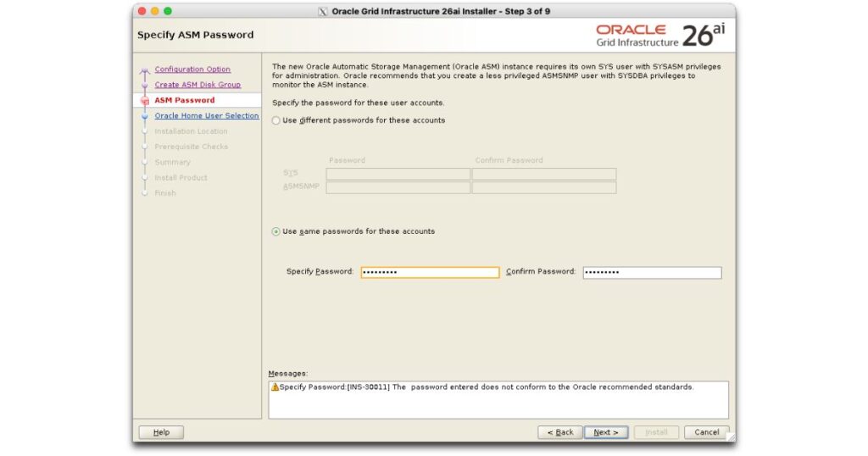Viewport: 868px width, 456px height.
Task: Click the disabled SYS Password field
Action: pos(398,174)
